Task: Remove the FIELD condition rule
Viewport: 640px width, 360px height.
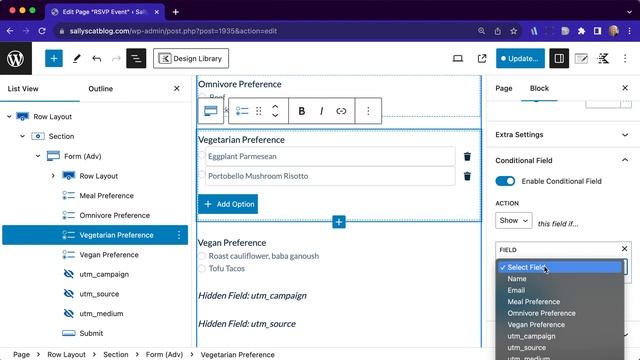Action: [x=624, y=249]
